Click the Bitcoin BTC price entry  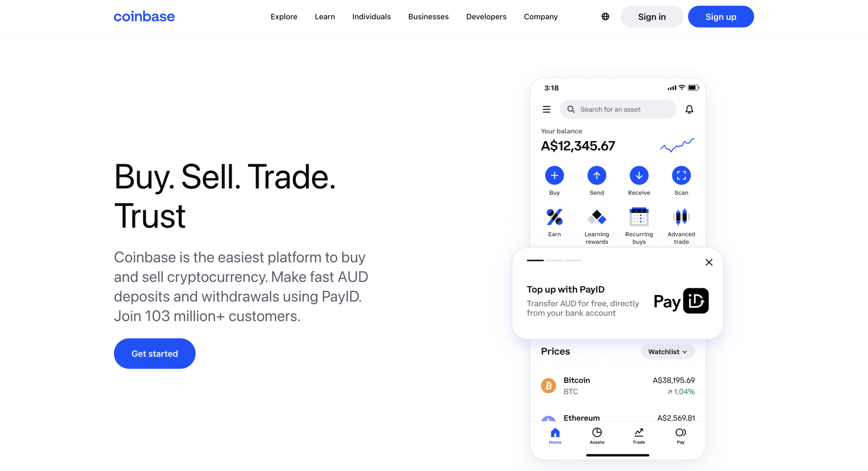click(x=617, y=386)
